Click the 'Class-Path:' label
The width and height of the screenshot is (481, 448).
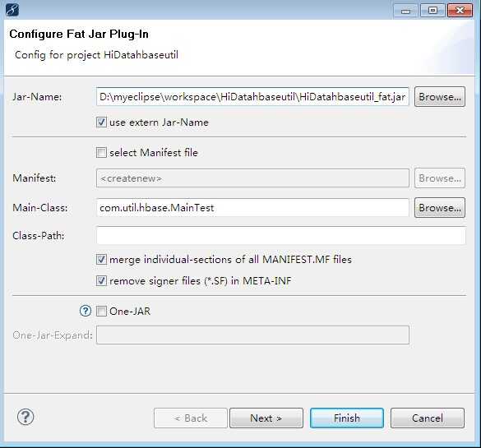tap(39, 235)
